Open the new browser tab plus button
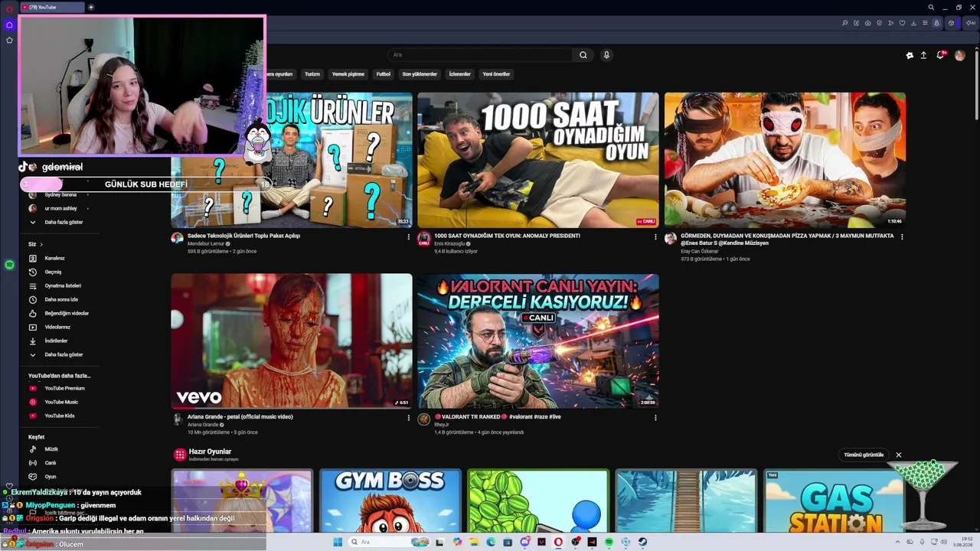The image size is (980, 551). coord(91,7)
